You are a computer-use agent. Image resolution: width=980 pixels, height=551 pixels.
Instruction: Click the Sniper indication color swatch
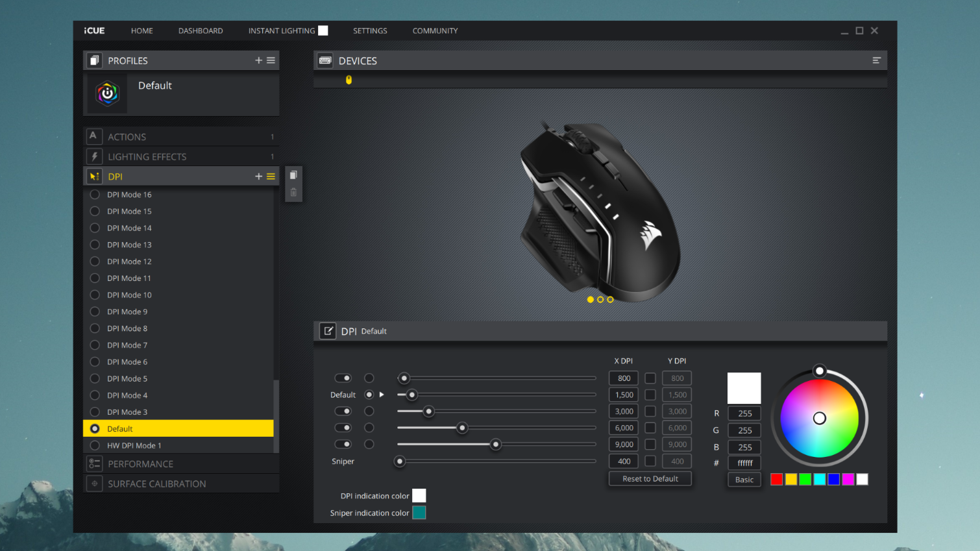click(419, 513)
